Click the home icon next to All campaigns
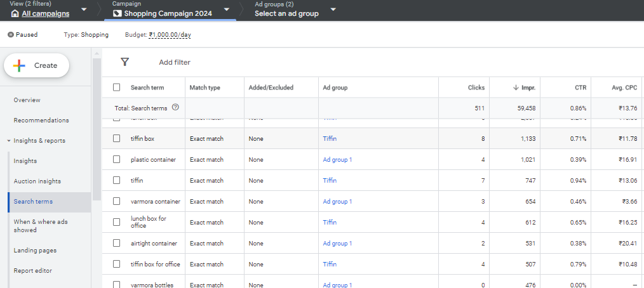 point(15,13)
